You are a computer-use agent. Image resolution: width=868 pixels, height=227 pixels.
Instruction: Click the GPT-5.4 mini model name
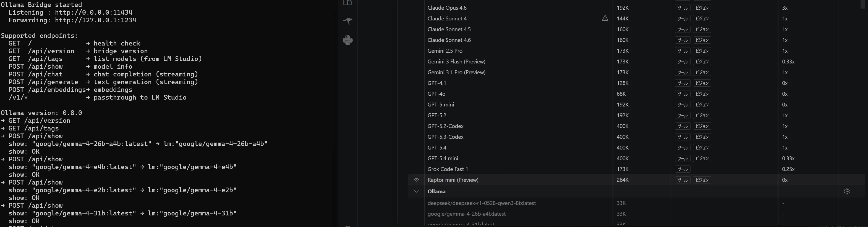(442, 158)
